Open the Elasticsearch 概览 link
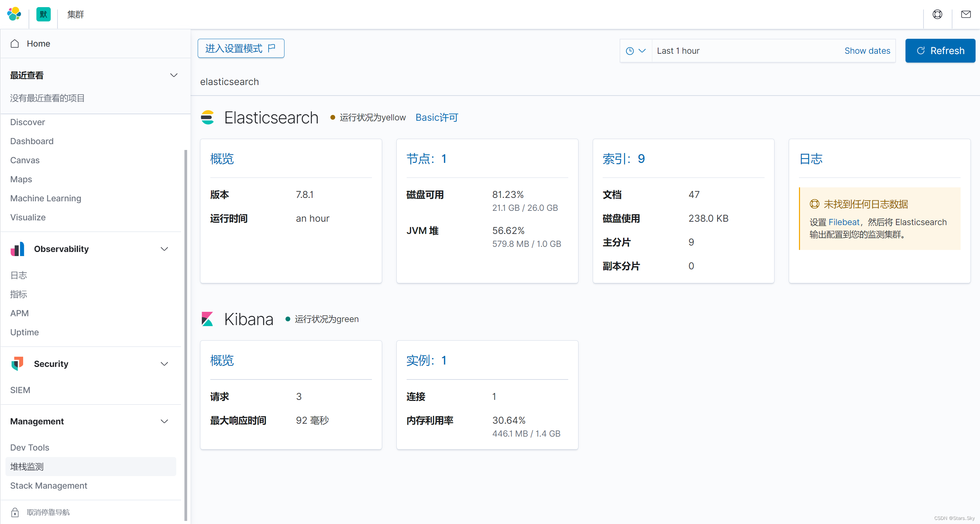 (222, 158)
